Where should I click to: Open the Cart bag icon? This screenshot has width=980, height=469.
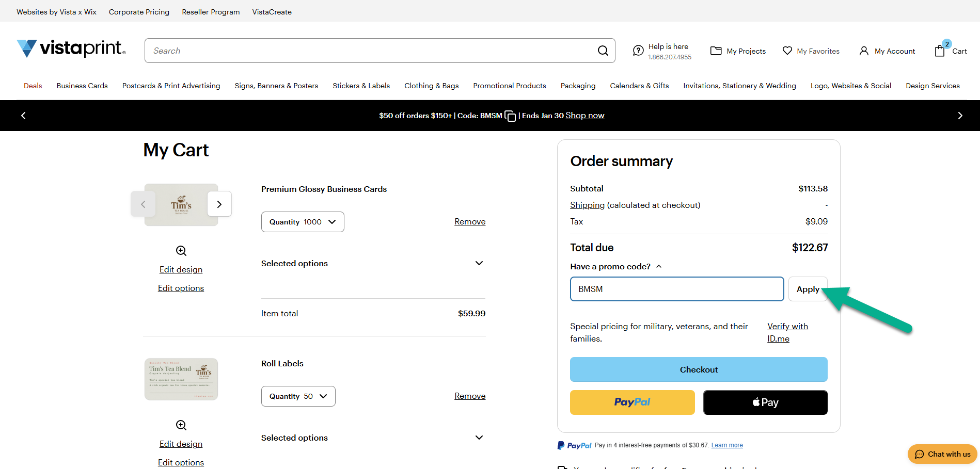point(940,51)
